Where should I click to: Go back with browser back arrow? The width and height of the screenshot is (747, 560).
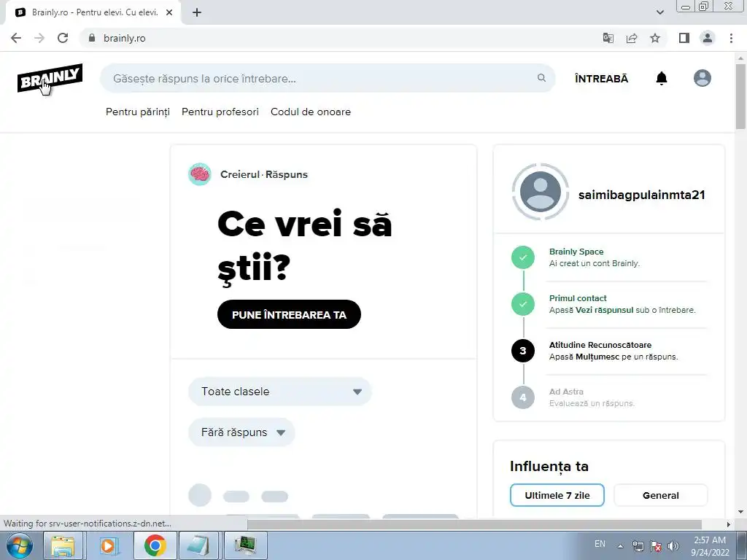coord(16,38)
